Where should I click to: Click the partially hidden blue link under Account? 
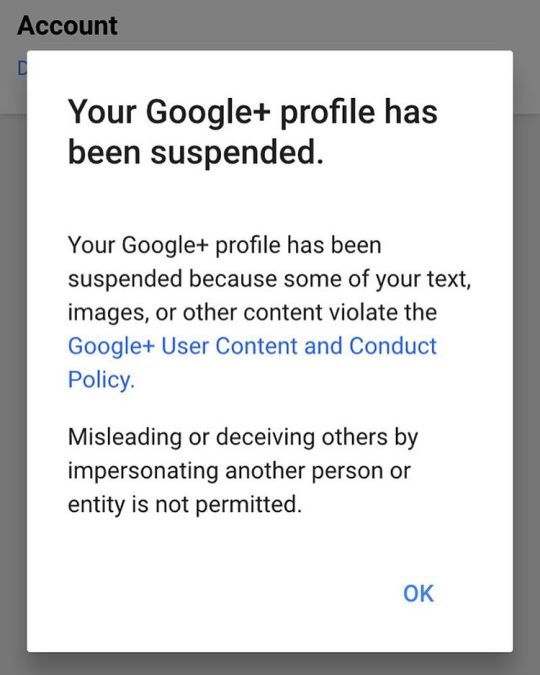pos(22,68)
